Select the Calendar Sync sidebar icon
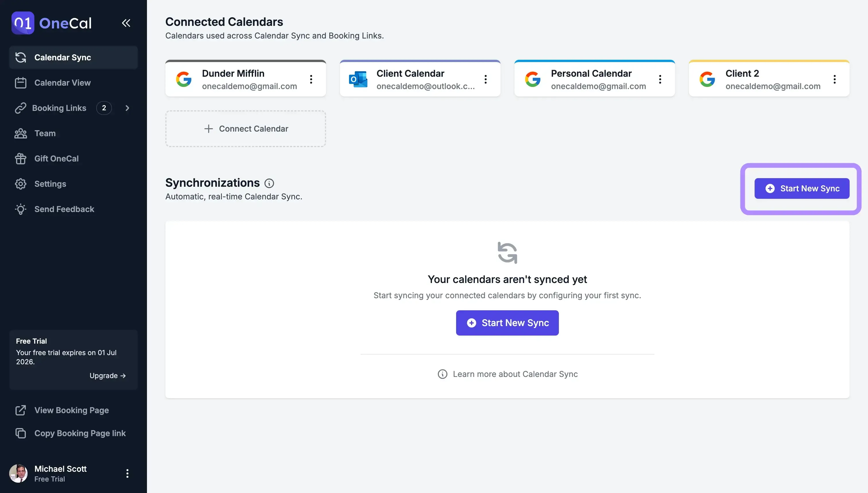 coord(20,57)
